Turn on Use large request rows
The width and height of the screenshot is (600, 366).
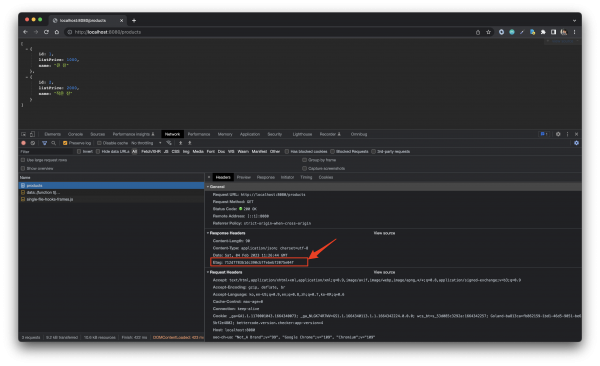23,160
